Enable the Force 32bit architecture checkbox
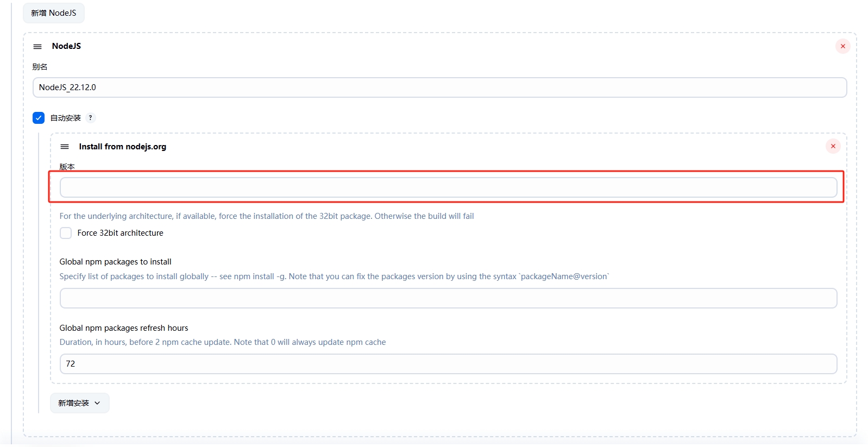Viewport: 868px width, 447px height. point(66,233)
